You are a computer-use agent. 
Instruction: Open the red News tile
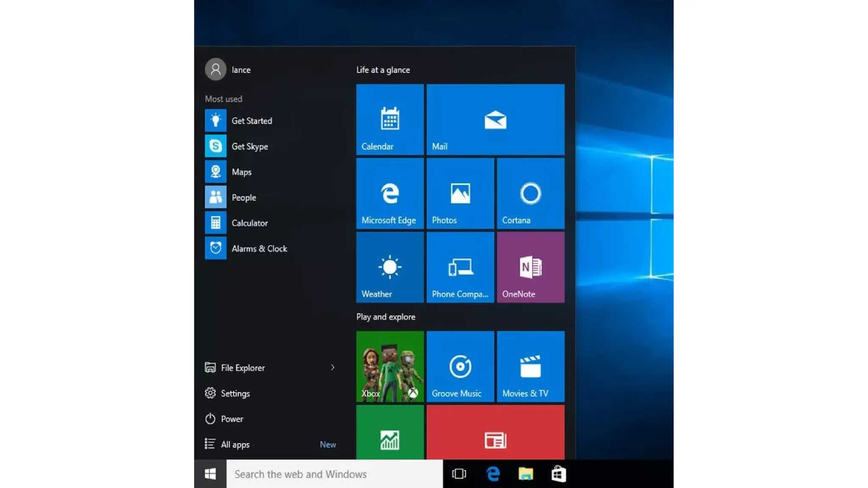[x=495, y=433]
